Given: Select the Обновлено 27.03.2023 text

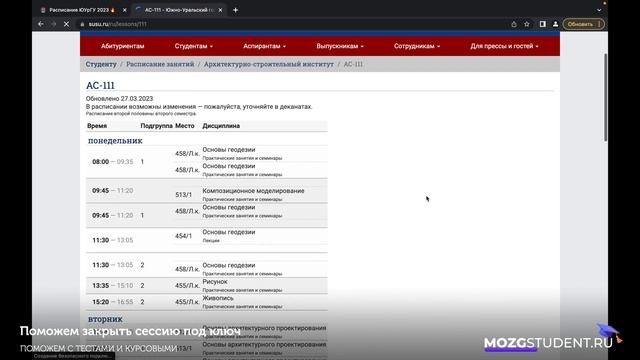Looking at the screenshot, I should point(119,99).
